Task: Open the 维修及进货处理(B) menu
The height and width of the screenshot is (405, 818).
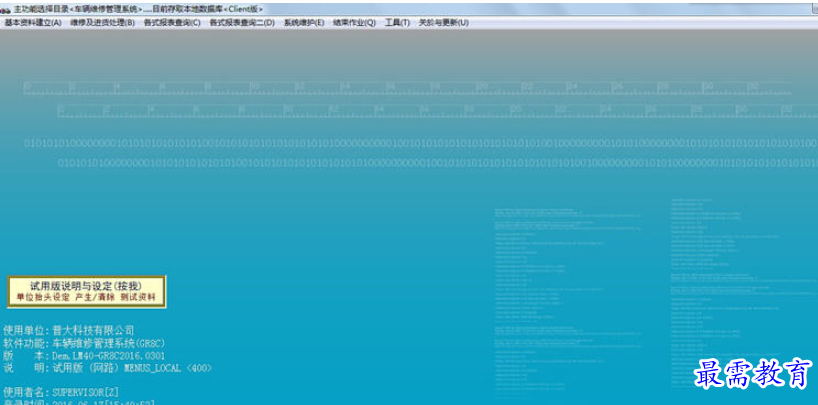Action: pyautogui.click(x=102, y=22)
